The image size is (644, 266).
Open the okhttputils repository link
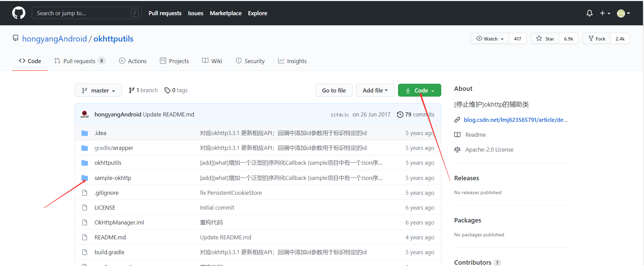114,39
